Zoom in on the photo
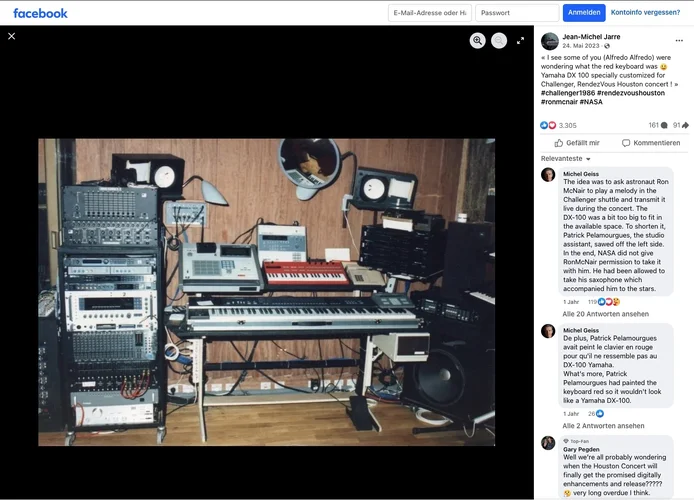Image resolution: width=694 pixels, height=500 pixels. 478,41
